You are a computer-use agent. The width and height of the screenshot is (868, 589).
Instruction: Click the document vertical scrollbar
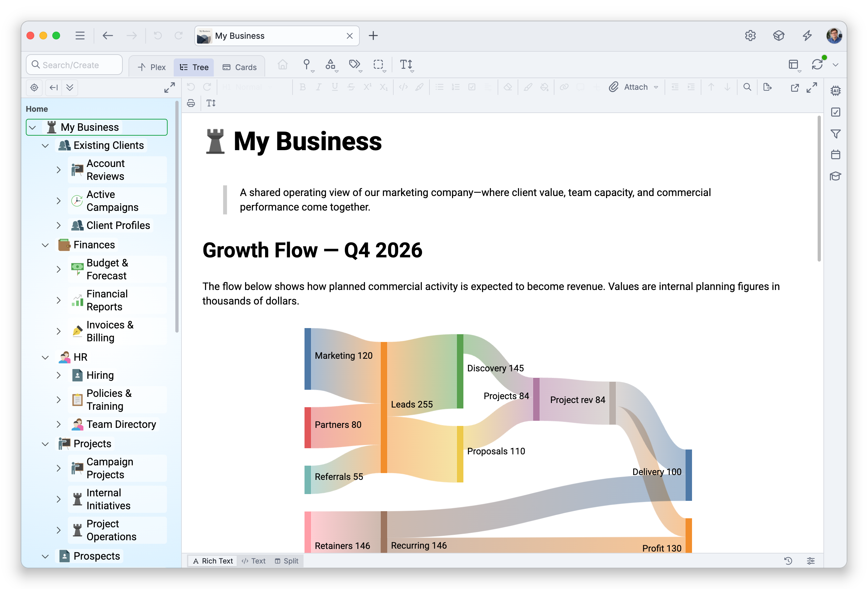coord(819,189)
